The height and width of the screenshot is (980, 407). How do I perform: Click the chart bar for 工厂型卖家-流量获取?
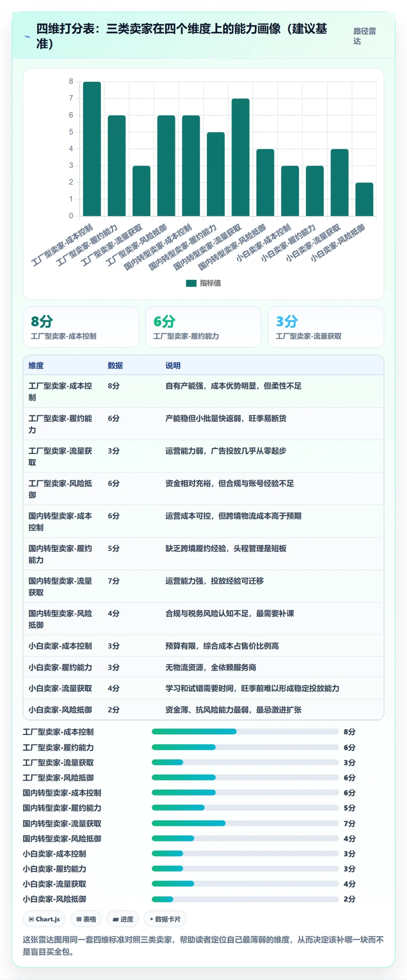pos(141,191)
